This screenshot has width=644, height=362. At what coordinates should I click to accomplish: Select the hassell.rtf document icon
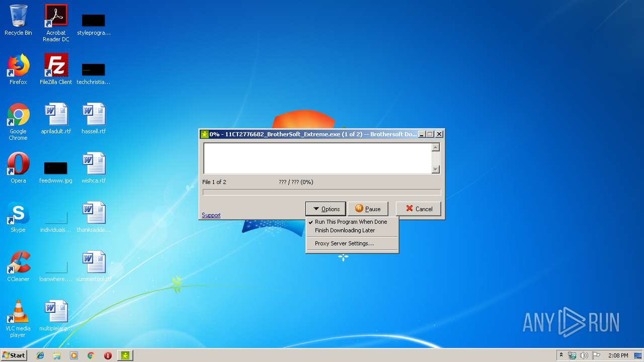[94, 119]
